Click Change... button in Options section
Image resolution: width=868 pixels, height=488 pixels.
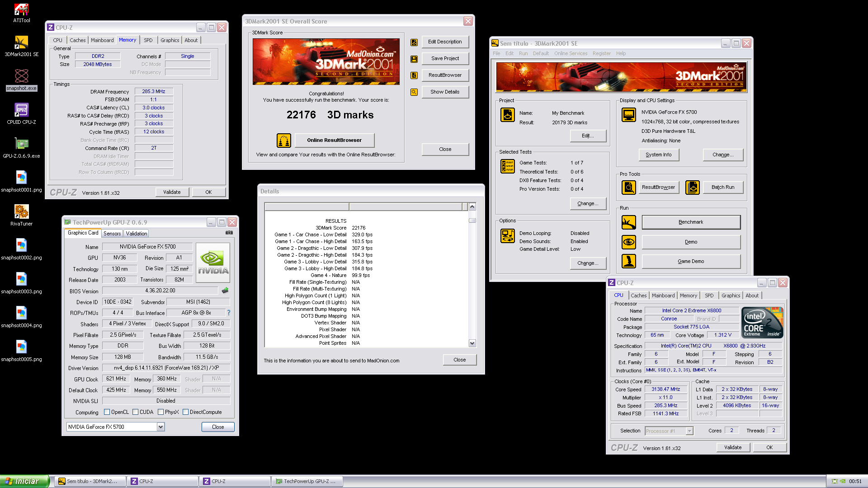588,263
